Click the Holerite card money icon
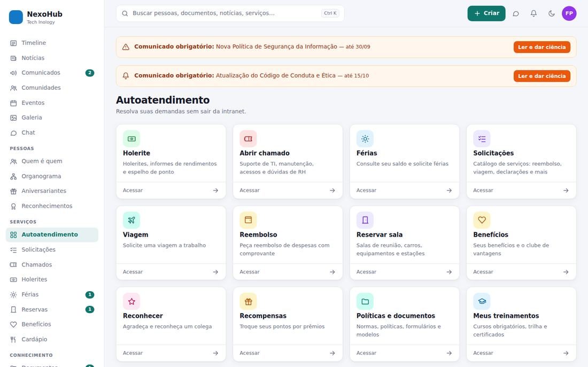This screenshot has height=367, width=588. [131, 139]
